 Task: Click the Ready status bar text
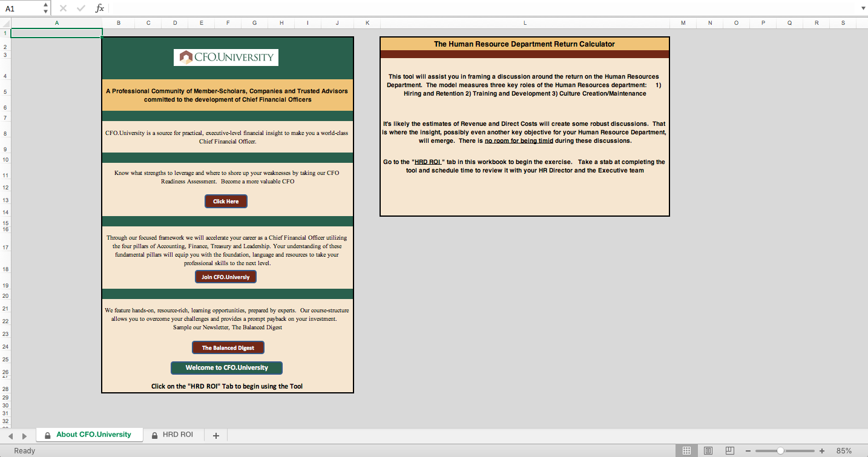[25, 451]
